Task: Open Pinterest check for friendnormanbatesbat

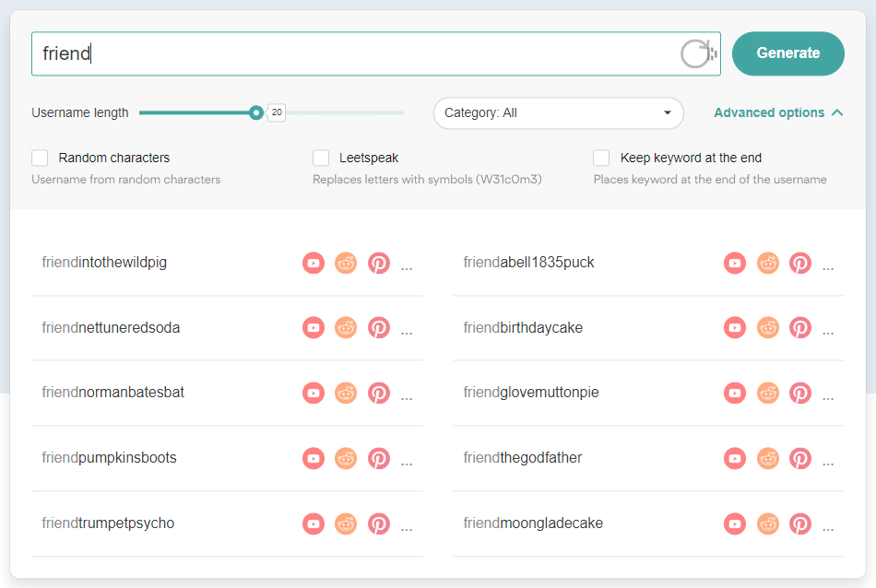Action: [x=379, y=394]
